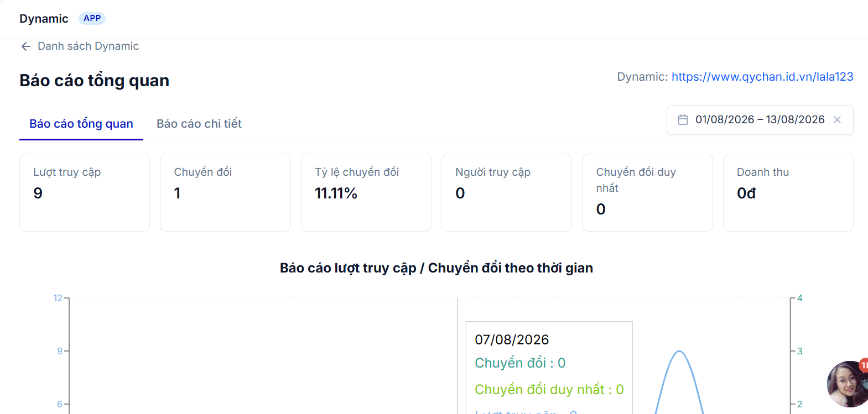Select the Báo cáo tổng quan tab
Image resolution: width=868 pixels, height=414 pixels.
[81, 124]
